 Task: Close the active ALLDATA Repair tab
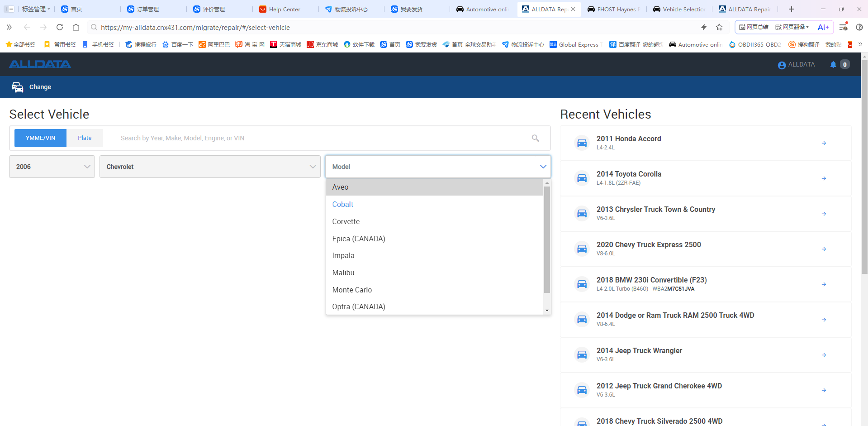click(x=573, y=9)
